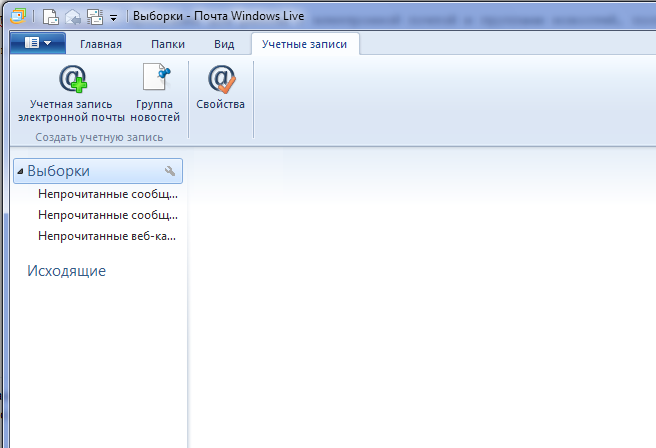The height and width of the screenshot is (448, 656).
Task: Open the Папки ribbon tab
Action: [x=168, y=44]
